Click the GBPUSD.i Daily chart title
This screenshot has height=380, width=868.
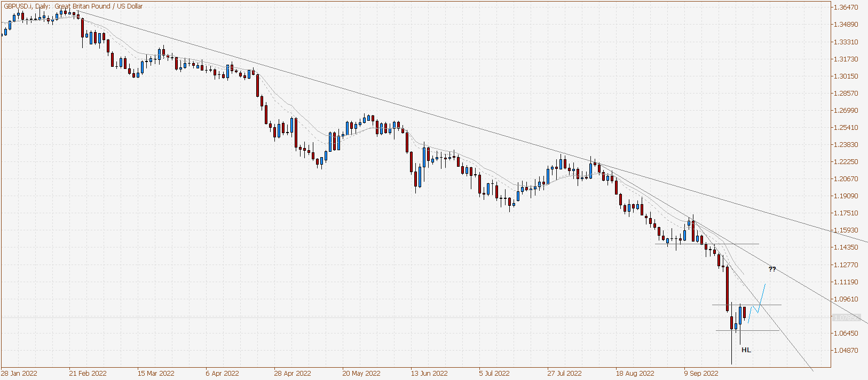pyautogui.click(x=73, y=6)
